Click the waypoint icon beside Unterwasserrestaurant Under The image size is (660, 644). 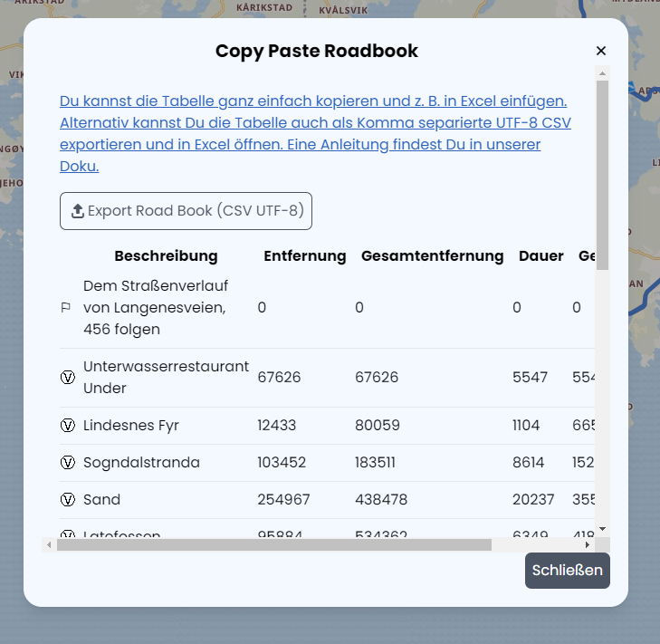(x=67, y=378)
